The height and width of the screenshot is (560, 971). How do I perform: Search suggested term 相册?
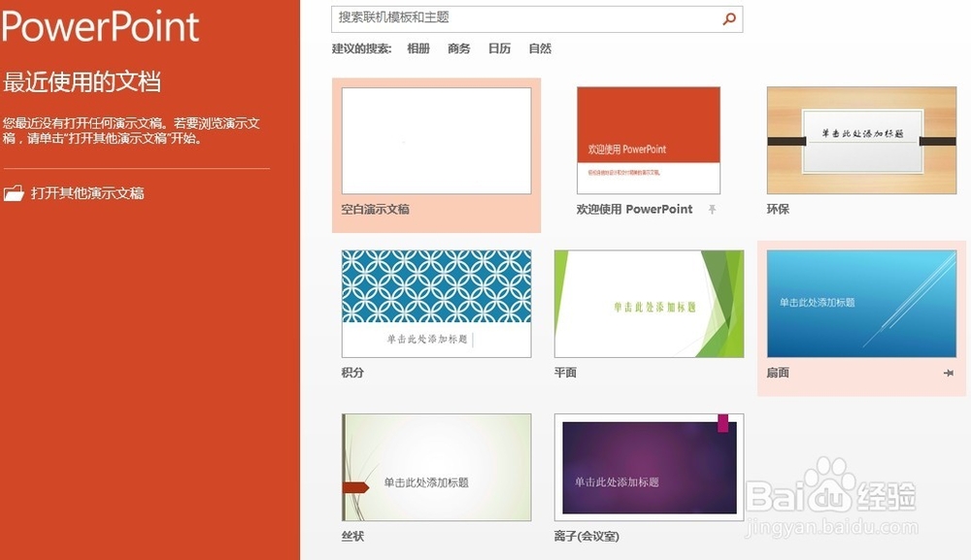coord(418,49)
